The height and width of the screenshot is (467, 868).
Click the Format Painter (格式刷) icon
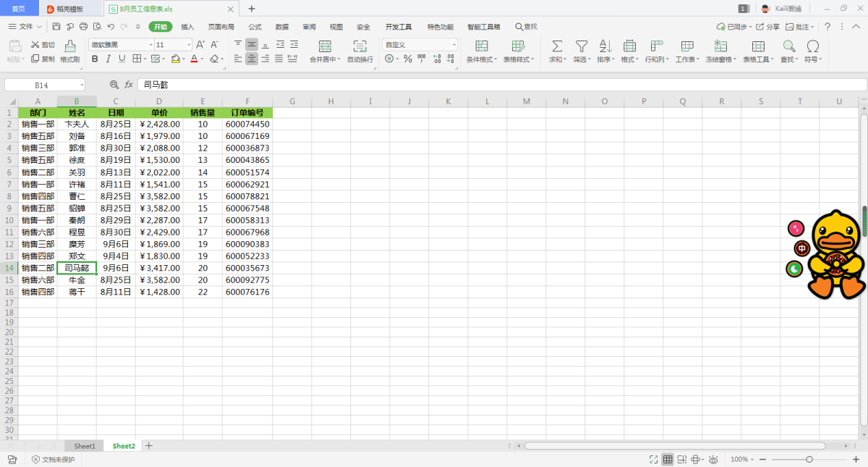pos(69,46)
